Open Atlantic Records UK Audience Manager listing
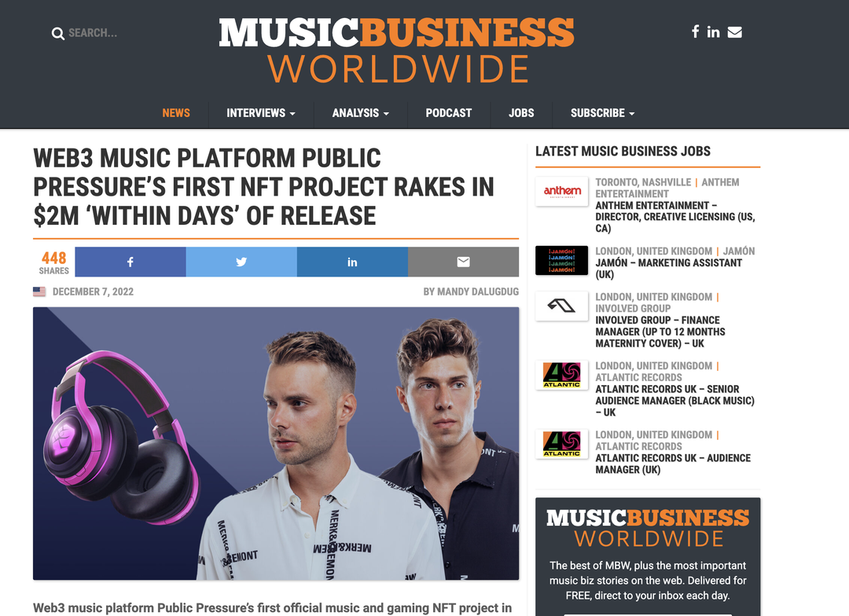This screenshot has height=616, width=849. (x=673, y=464)
